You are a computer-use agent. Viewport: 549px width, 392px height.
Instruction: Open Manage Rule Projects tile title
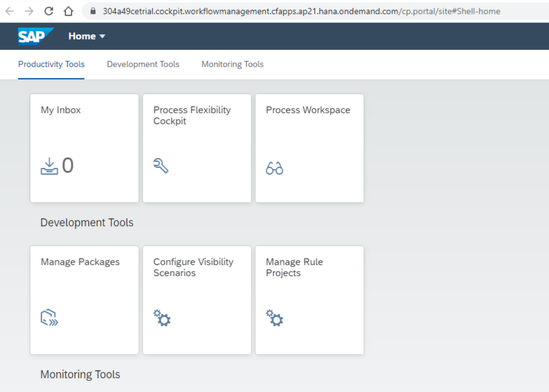[294, 267]
